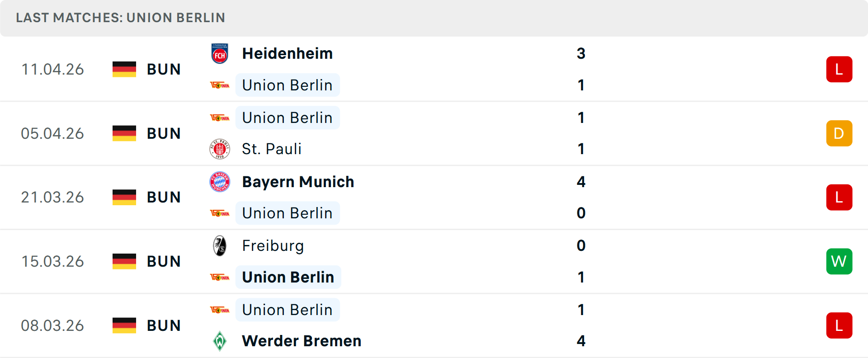This screenshot has height=358, width=868.
Task: Select the Union Berlin logo next to Werder Bremen
Action: coord(220,310)
